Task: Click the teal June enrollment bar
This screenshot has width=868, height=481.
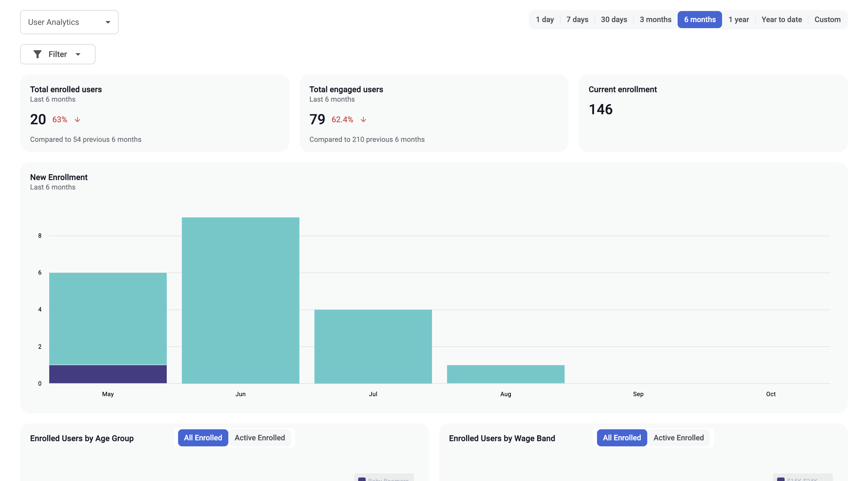Action: point(240,300)
